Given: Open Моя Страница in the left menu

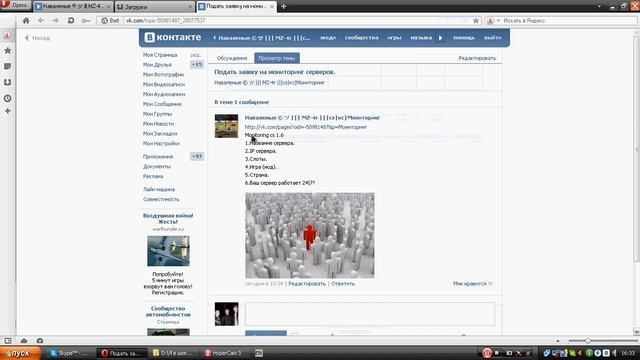Looking at the screenshot, I should click(x=160, y=55).
